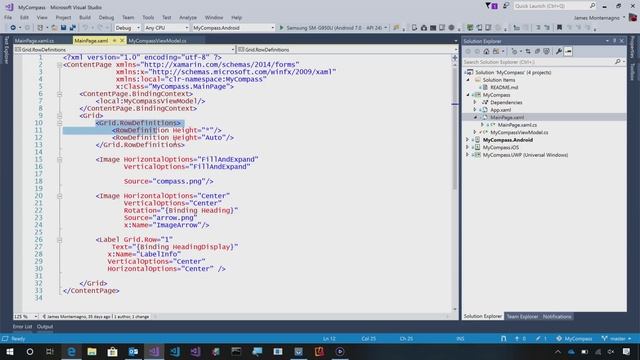Click the user account avatar picture
Screen dimensions: 640x360
point(633,18)
